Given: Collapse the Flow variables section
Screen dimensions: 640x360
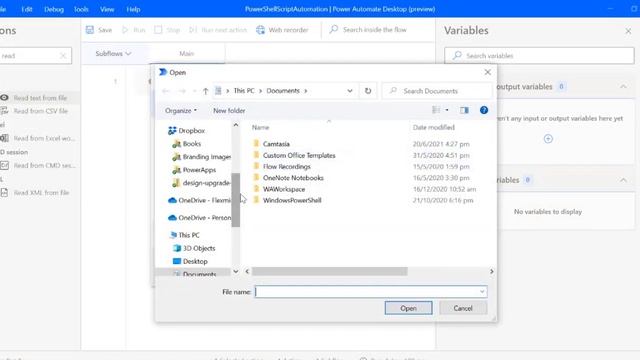Looking at the screenshot, I should (623, 180).
